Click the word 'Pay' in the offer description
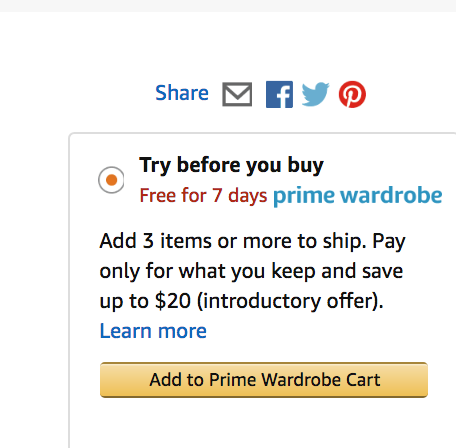Image resolution: width=456 pixels, height=448 pixels. click(x=389, y=241)
